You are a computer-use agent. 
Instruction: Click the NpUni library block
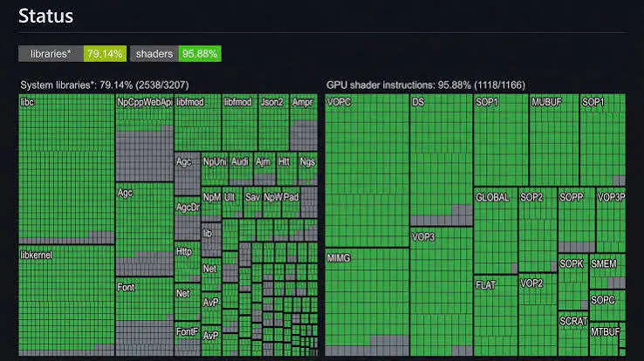coord(215,168)
